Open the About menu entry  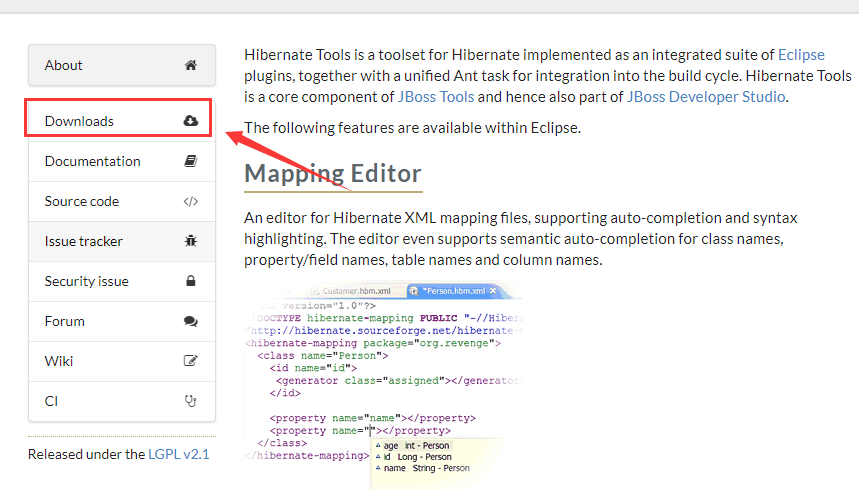point(122,65)
